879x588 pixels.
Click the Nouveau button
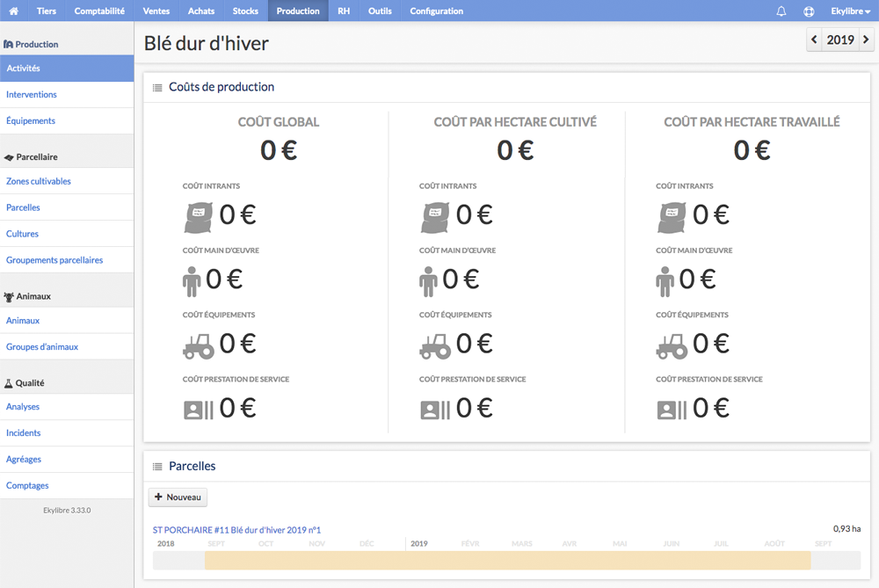pyautogui.click(x=178, y=497)
